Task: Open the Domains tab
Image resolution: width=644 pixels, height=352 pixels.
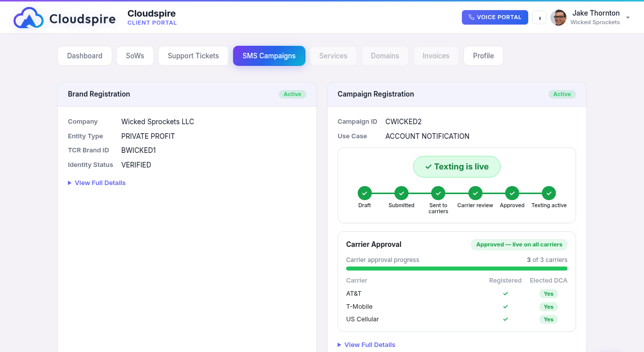Action: click(x=385, y=56)
